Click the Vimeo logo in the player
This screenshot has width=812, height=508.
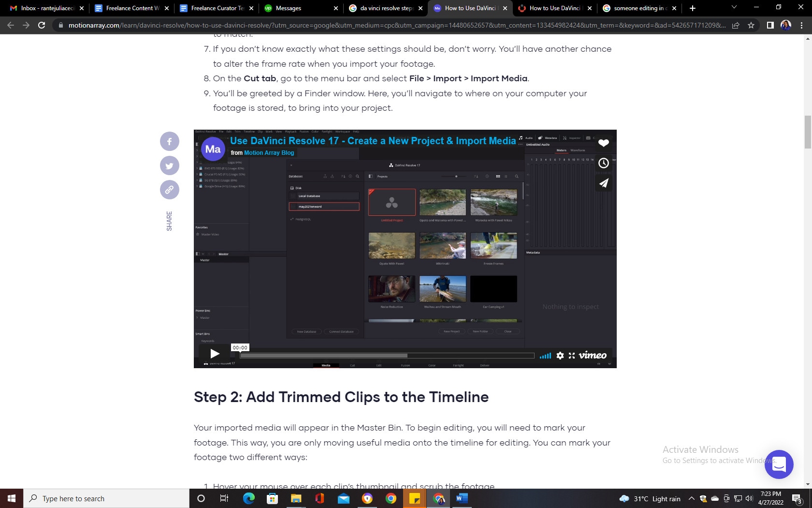(x=593, y=356)
